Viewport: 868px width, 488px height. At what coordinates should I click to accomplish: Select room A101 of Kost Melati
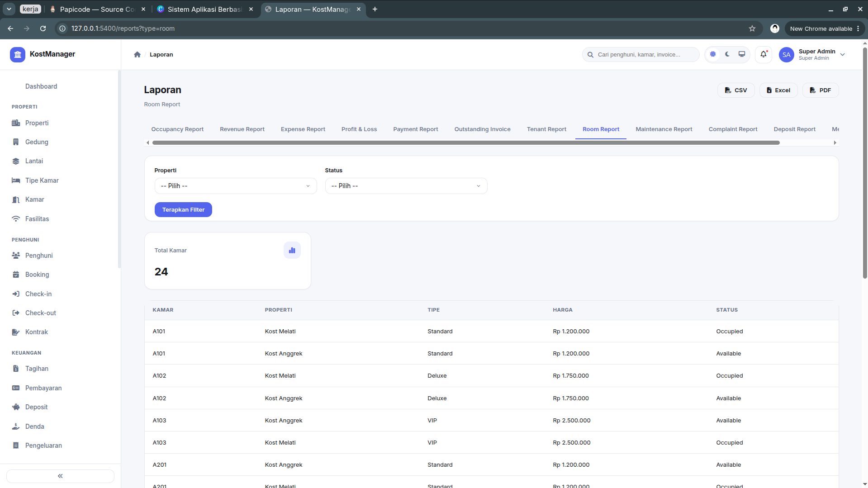(x=491, y=332)
